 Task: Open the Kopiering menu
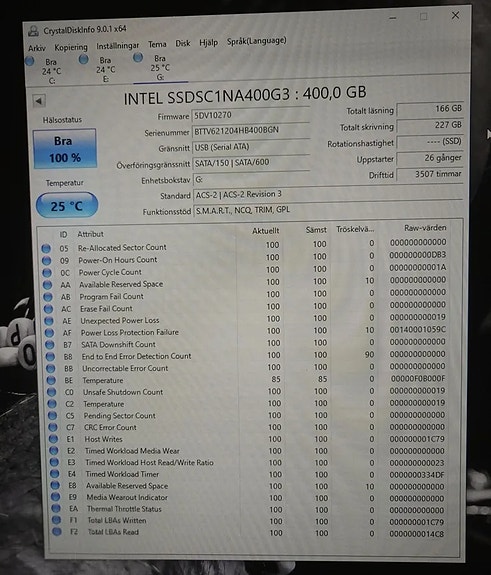coord(71,47)
